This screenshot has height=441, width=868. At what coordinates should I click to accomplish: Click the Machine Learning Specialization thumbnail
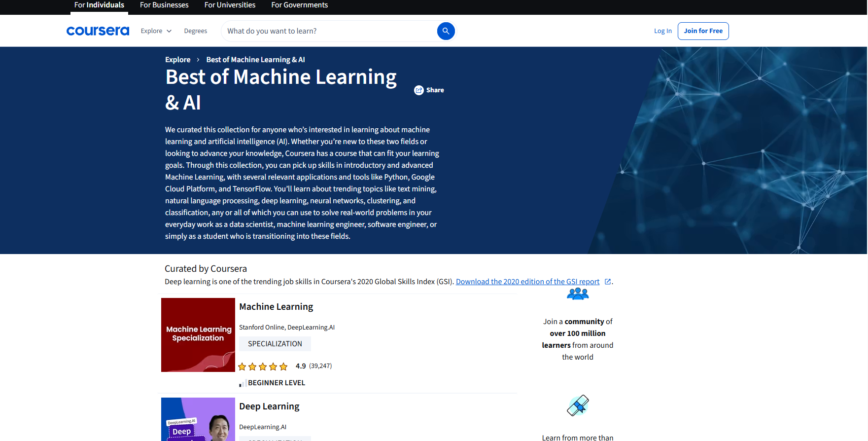[198, 335]
